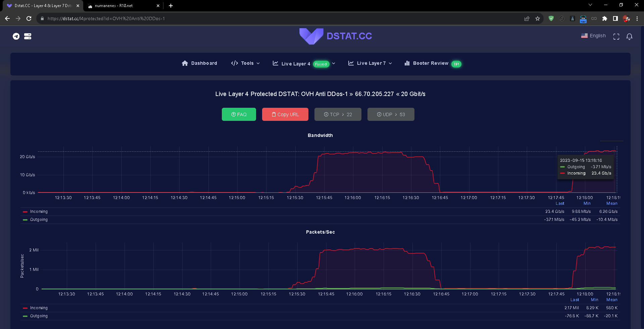
Task: Sort Bandwidth legend by Last column
Action: tap(560, 203)
